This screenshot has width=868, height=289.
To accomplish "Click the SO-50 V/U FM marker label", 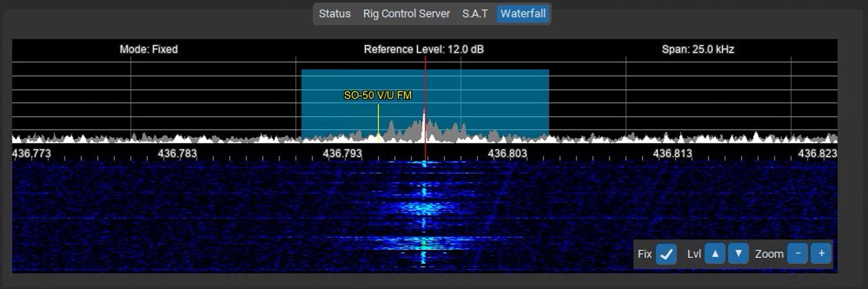I will (x=378, y=95).
